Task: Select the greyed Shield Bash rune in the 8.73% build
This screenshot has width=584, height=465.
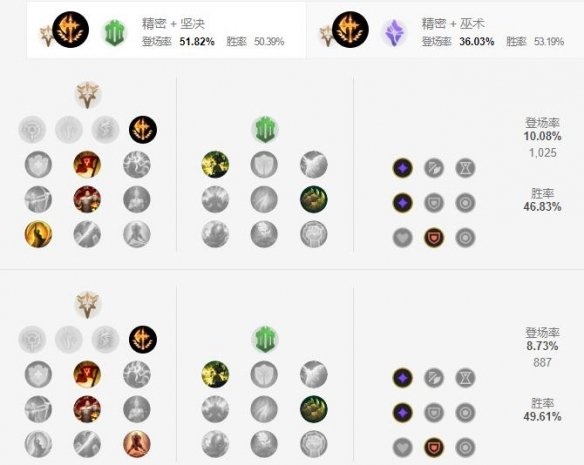Action: (x=264, y=374)
